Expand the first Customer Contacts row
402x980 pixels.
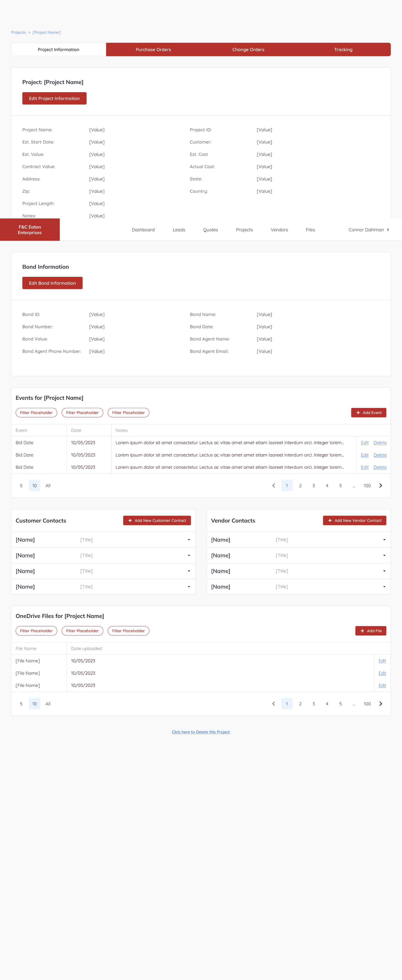coord(189,540)
